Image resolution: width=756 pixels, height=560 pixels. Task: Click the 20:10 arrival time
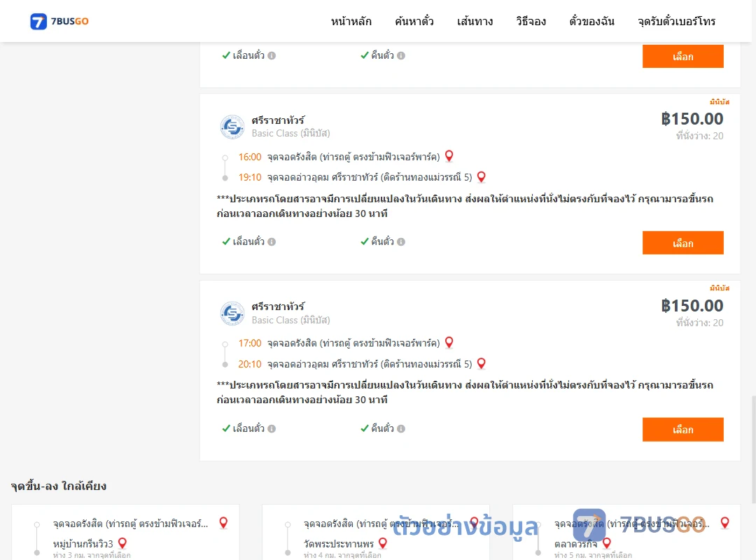coord(250,364)
